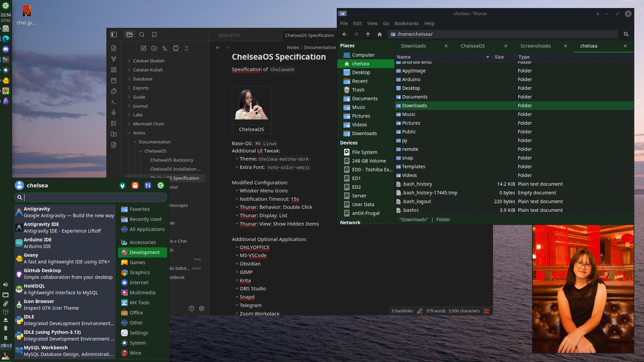Switch to the Screenshoots tab in Thunar

tap(536, 46)
